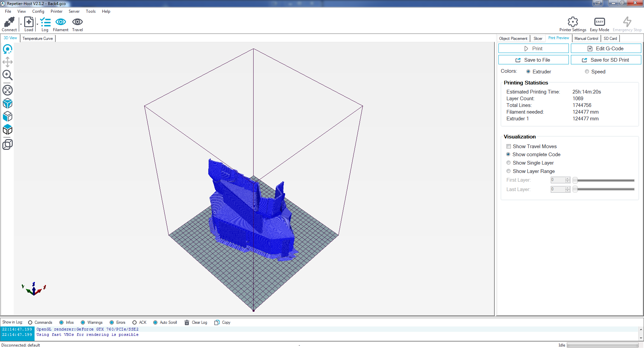Enable Show Travel Moves checkbox
The image size is (644, 362).
[x=509, y=146]
